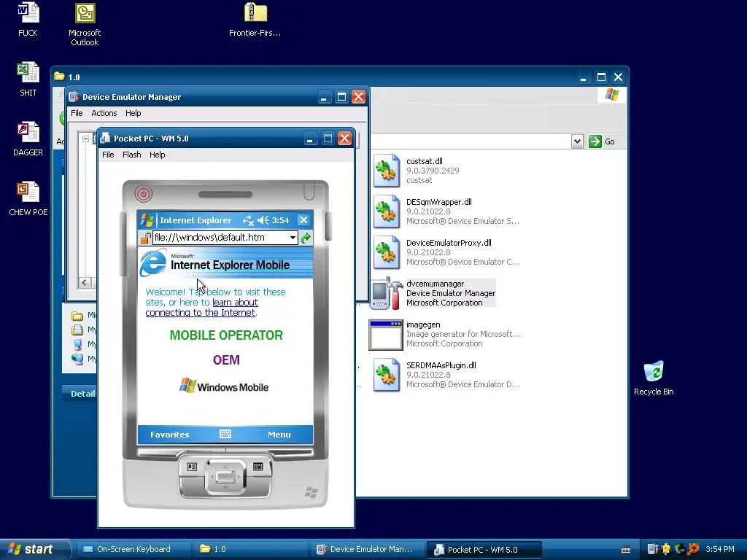Open Actions menu in Device Emulator Manager

[104, 113]
